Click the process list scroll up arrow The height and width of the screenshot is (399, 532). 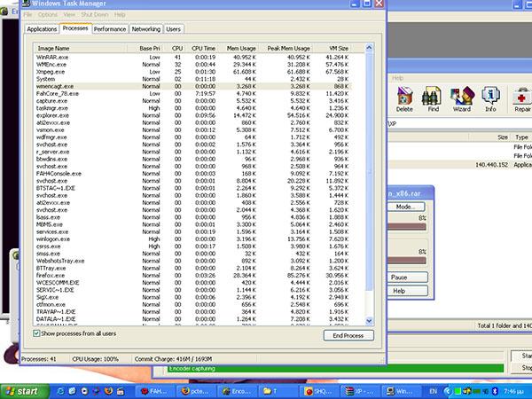click(x=369, y=48)
